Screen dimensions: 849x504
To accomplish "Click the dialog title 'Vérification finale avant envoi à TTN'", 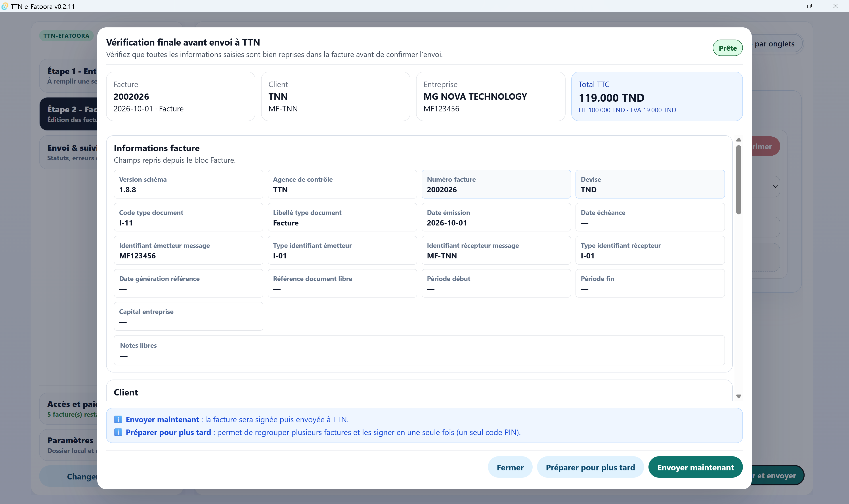I will point(183,42).
